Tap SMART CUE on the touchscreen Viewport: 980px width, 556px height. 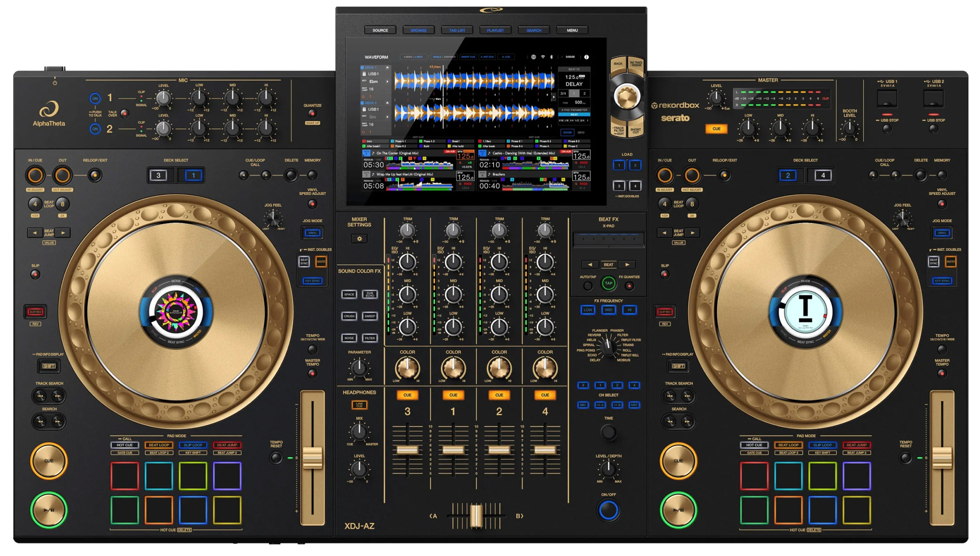pos(468,57)
